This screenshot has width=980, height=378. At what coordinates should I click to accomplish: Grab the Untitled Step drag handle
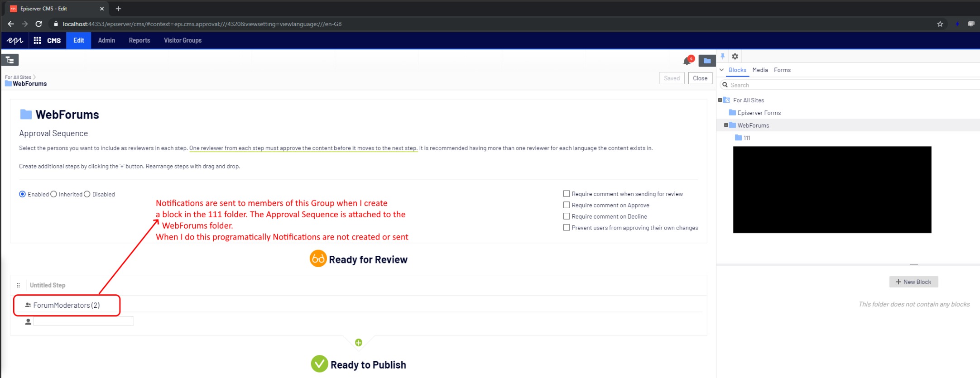18,285
